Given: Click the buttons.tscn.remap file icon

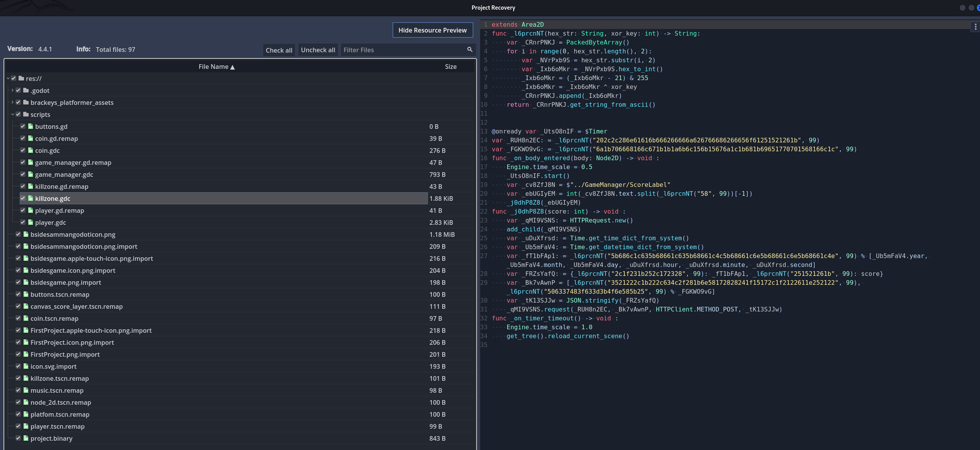Looking at the screenshot, I should (26, 294).
